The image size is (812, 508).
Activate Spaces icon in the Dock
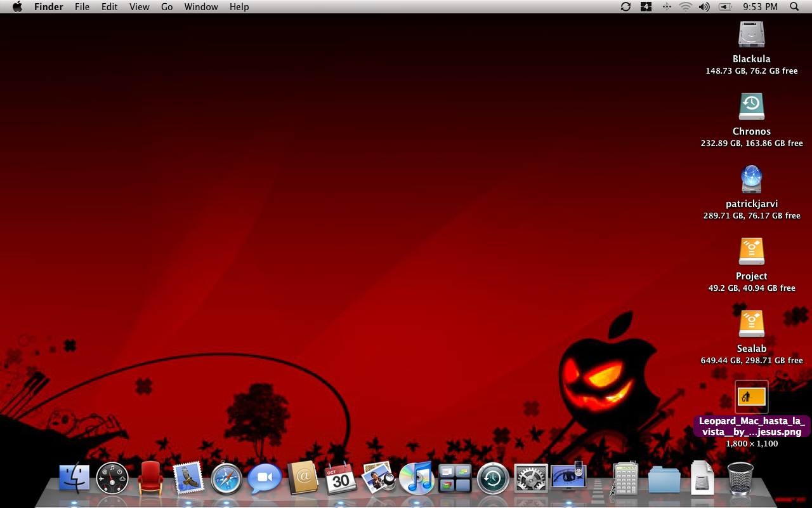(x=455, y=478)
